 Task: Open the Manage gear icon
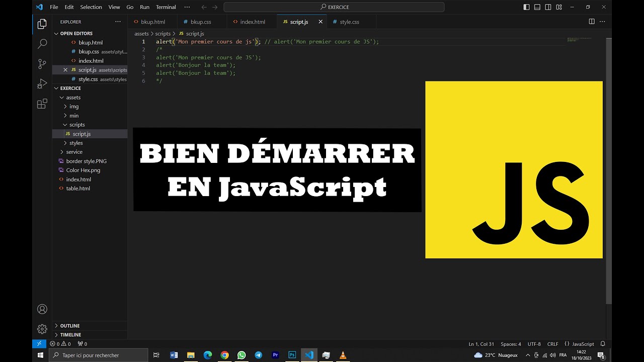[42, 329]
